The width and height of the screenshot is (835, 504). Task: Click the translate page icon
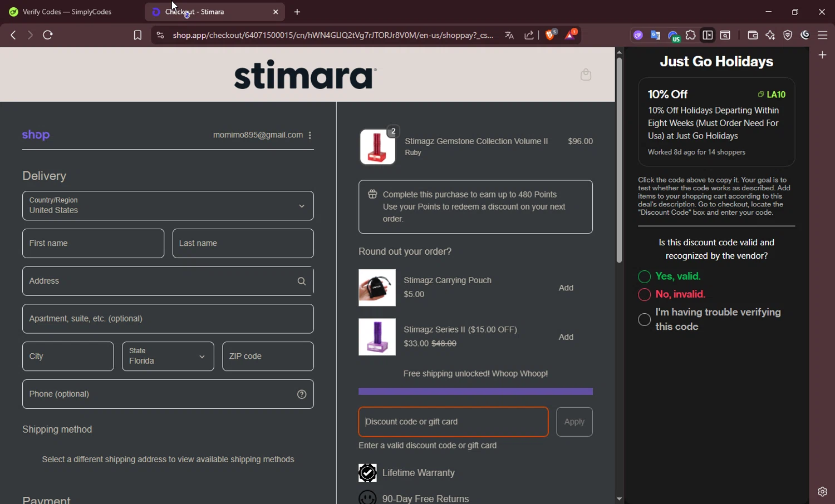pos(509,35)
